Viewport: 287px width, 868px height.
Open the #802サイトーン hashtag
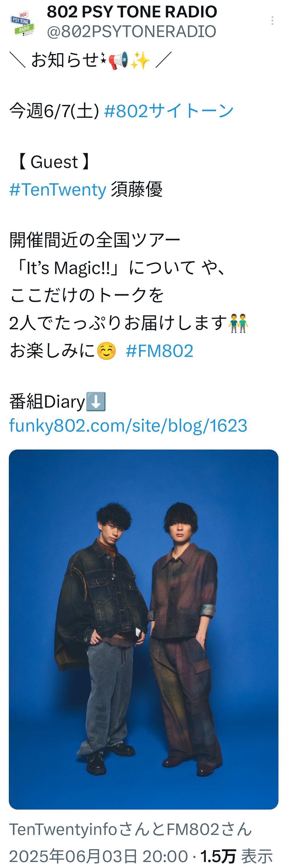tap(169, 111)
